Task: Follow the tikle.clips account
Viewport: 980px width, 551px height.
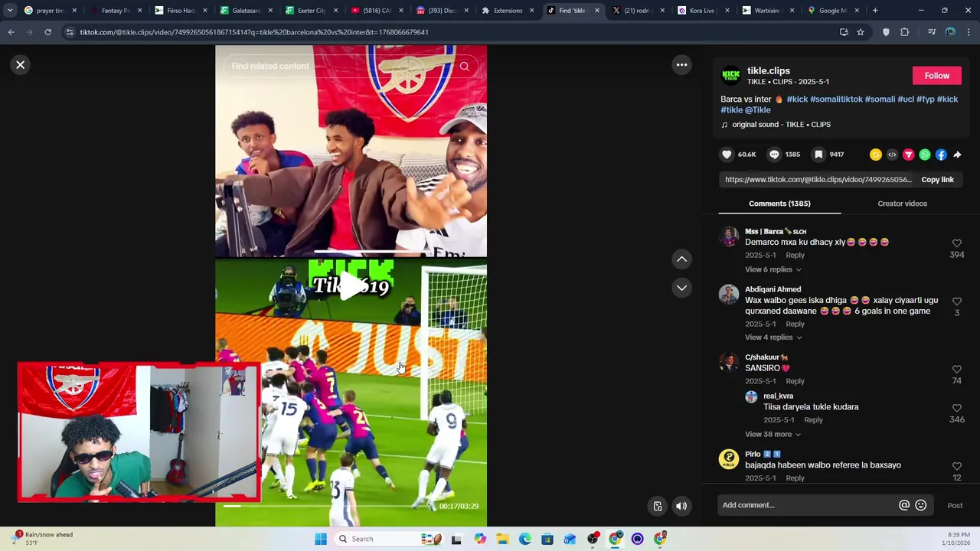Action: click(x=936, y=76)
